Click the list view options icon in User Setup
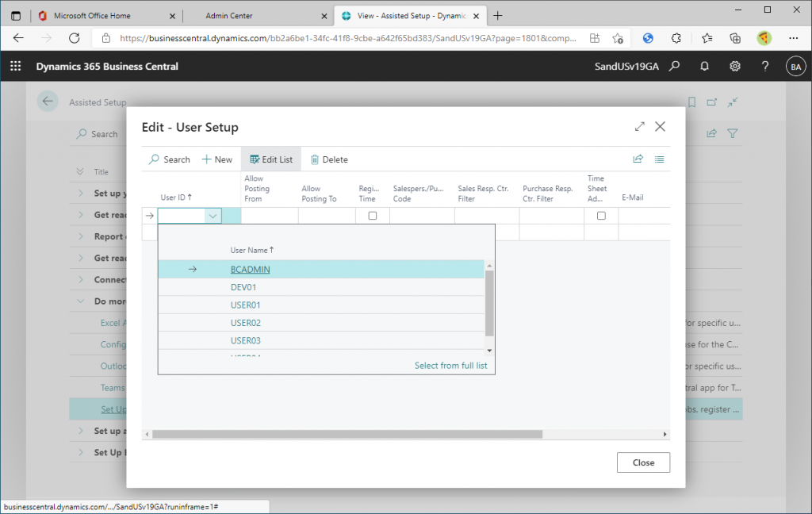The image size is (812, 514). (x=659, y=159)
